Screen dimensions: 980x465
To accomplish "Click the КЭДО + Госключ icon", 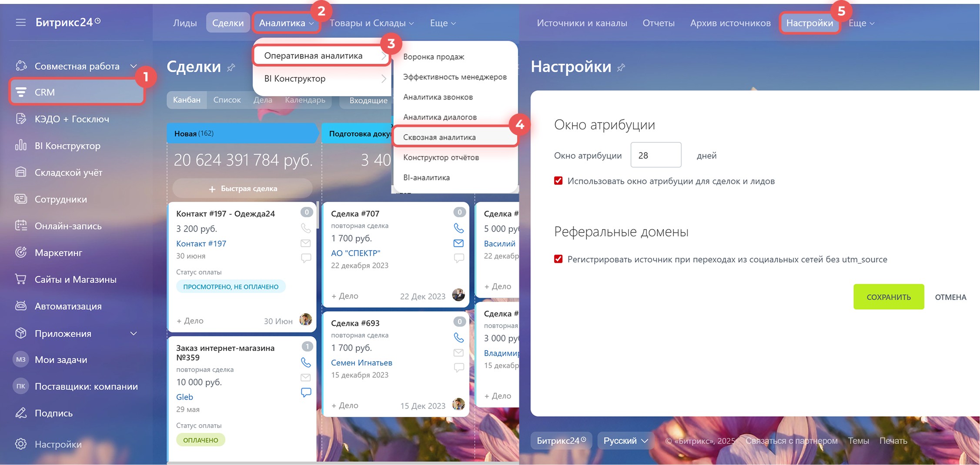I will click(21, 119).
